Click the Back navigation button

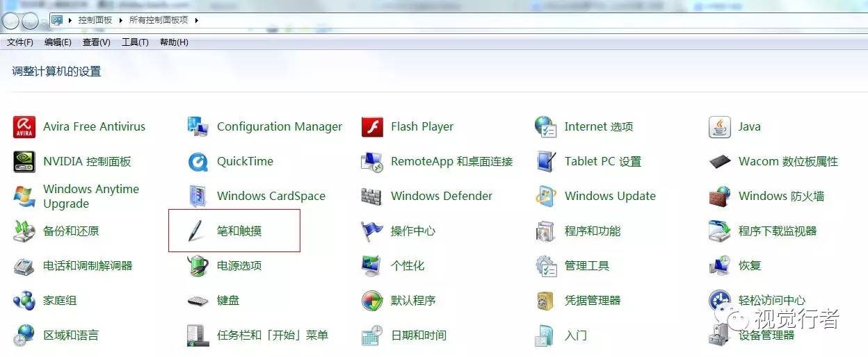pyautogui.click(x=11, y=21)
